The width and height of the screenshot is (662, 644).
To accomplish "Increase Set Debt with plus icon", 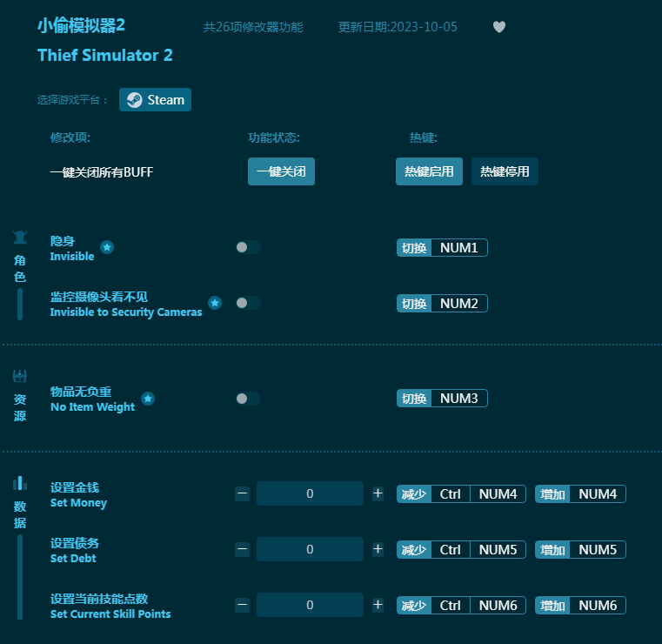I will 378,549.
